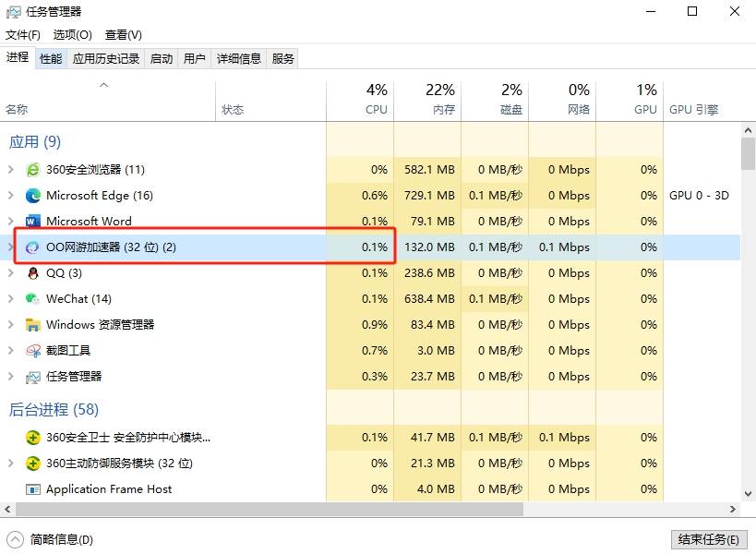Expand the Microsoft Edge (16) process group
756x554 pixels.
[10, 195]
